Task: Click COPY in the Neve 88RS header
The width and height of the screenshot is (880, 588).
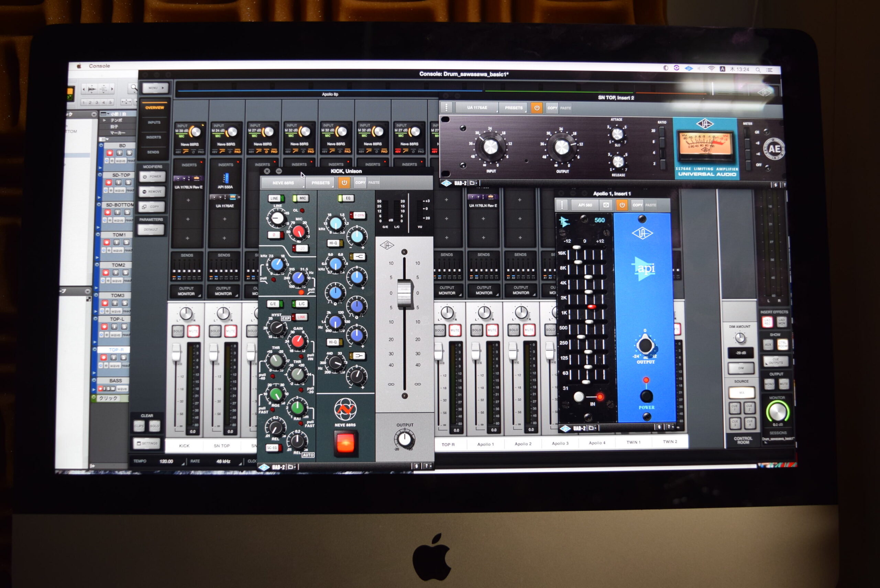Action: (x=360, y=182)
